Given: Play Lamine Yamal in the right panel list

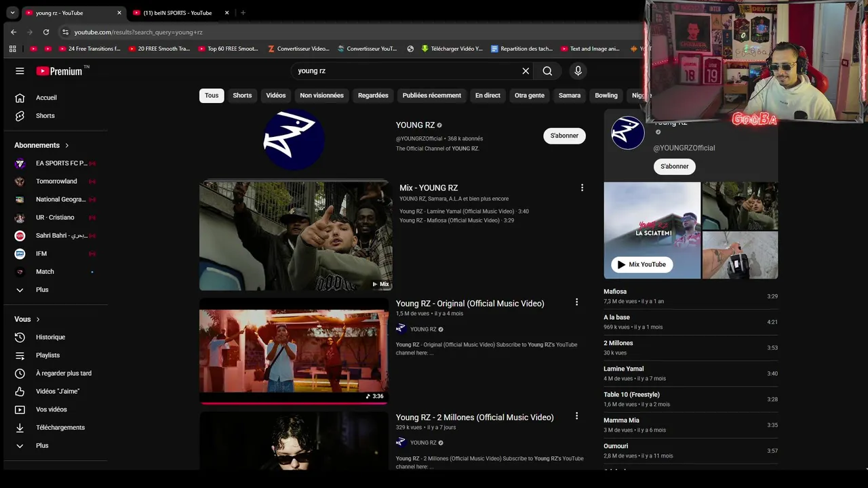Looking at the screenshot, I should point(690,373).
